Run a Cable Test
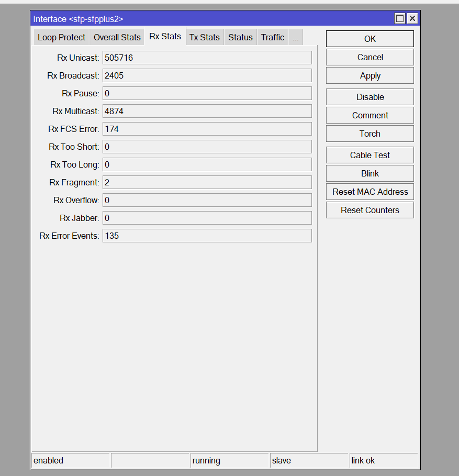 coord(370,154)
